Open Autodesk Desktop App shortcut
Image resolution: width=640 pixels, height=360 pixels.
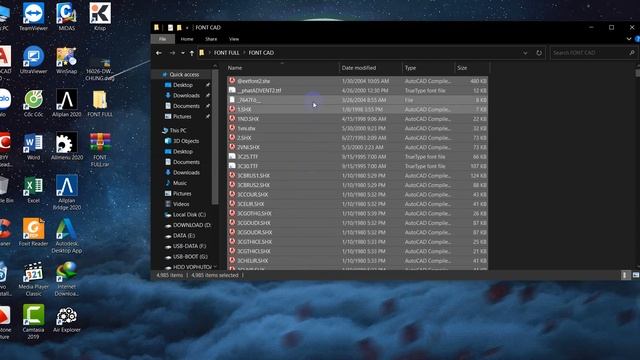tap(67, 236)
